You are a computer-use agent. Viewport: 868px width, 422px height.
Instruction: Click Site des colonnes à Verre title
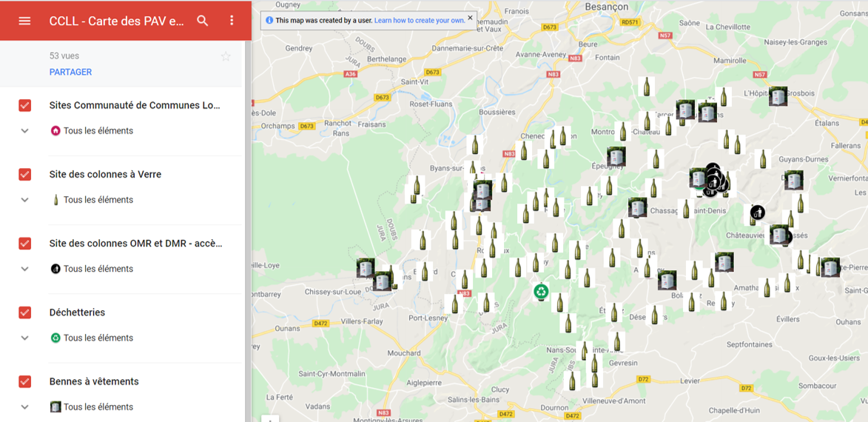click(105, 175)
